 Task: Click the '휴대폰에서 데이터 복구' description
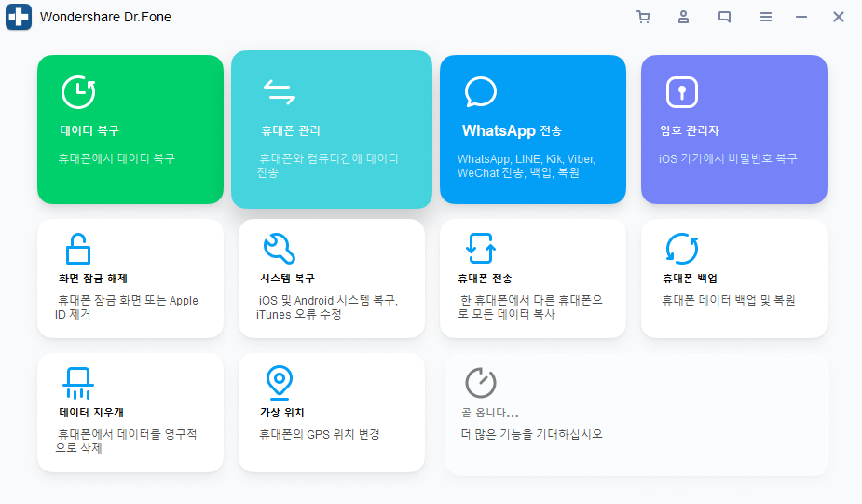point(116,158)
